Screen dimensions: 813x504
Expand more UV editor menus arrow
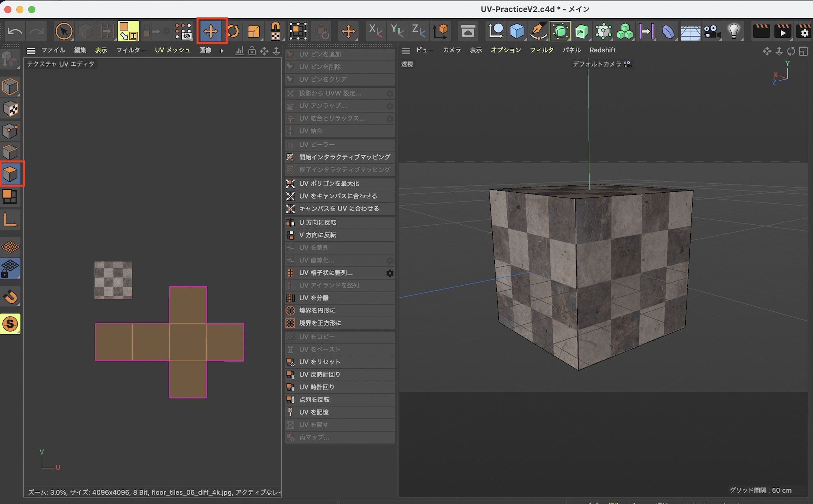(222, 51)
